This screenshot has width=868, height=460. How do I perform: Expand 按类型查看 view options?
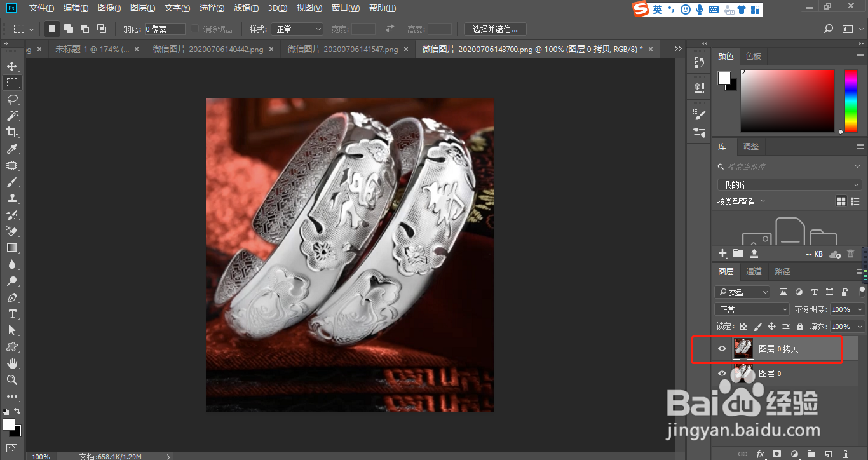[x=742, y=201]
